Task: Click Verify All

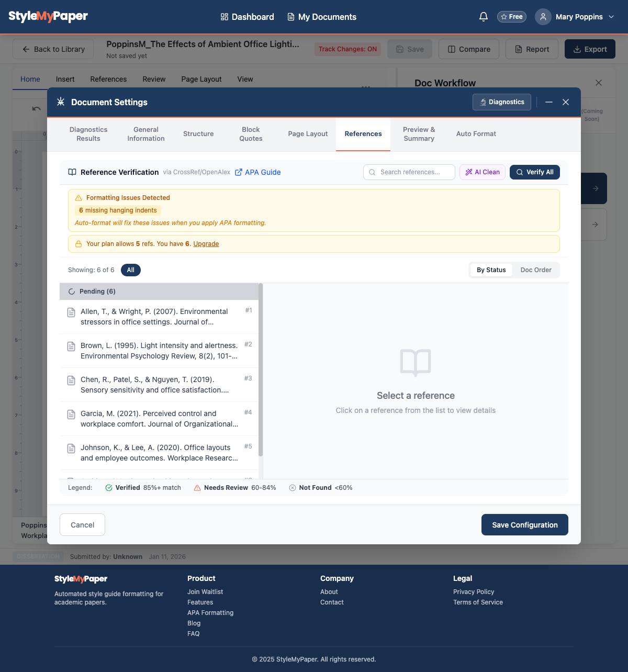Action: click(x=535, y=172)
